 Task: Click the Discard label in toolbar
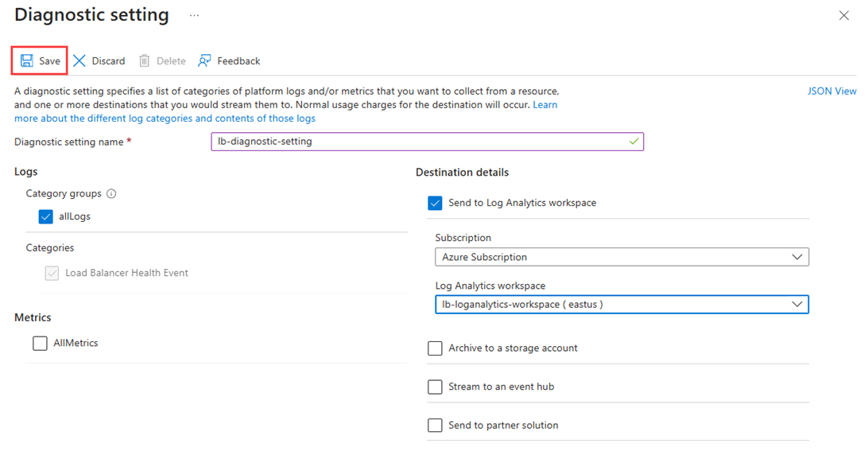[108, 61]
